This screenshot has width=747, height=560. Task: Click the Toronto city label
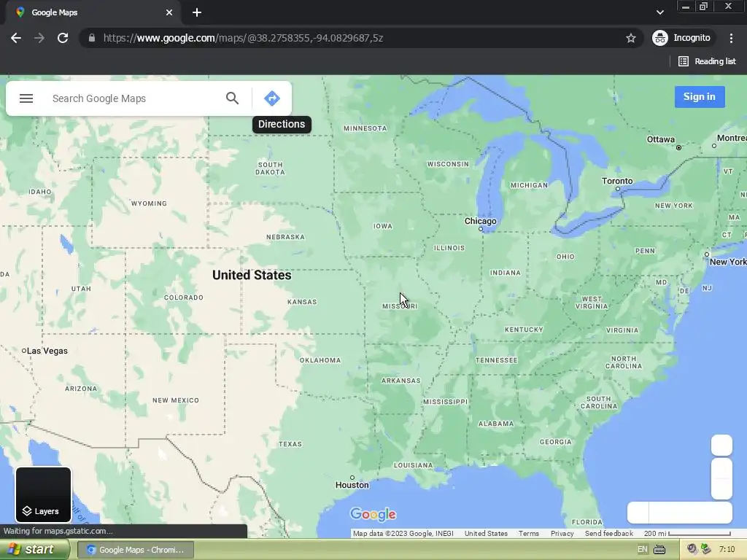[x=617, y=181]
